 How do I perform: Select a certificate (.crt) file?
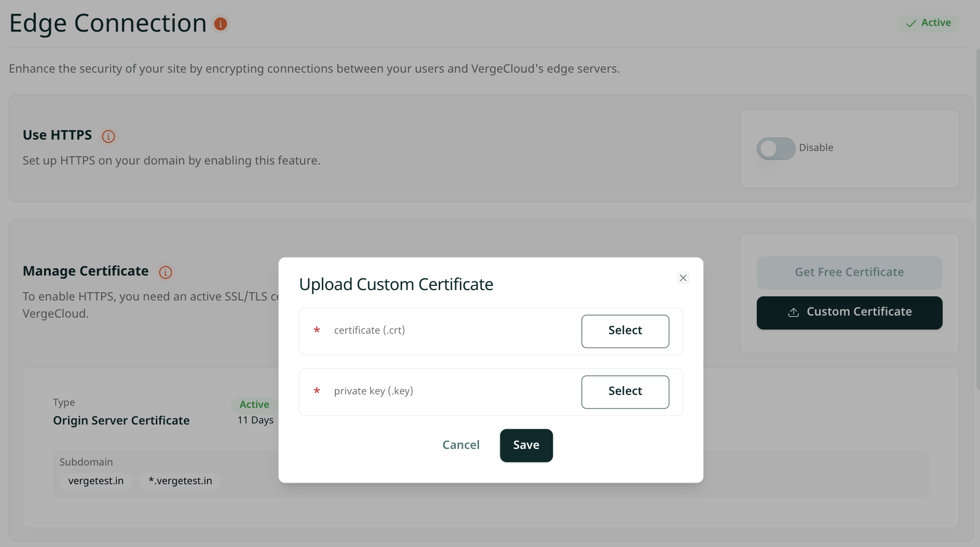pos(625,331)
